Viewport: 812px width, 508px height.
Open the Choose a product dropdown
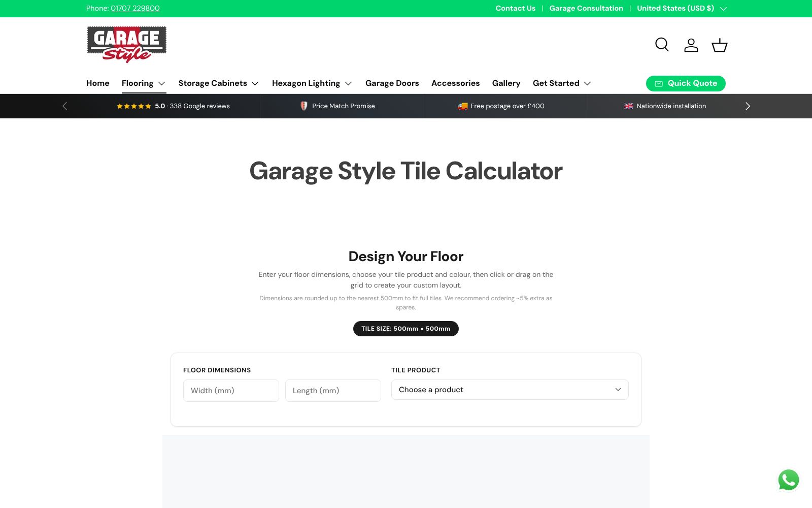[510, 390]
